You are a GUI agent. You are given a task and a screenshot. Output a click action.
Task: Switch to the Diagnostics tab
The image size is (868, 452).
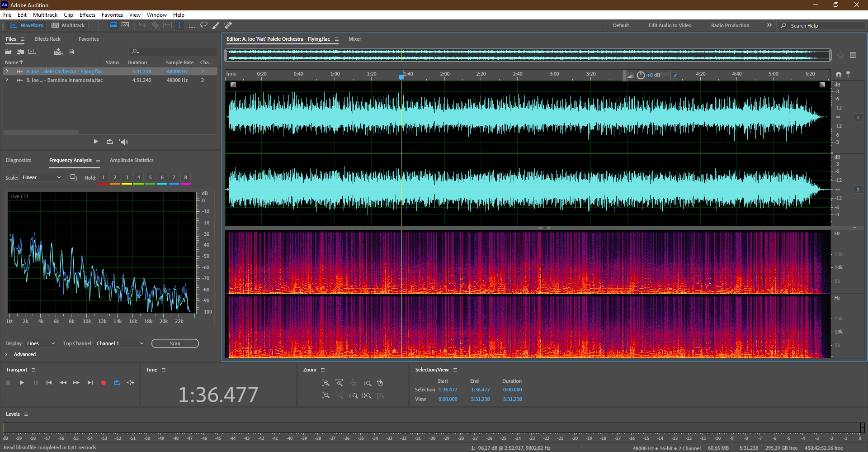pos(19,160)
